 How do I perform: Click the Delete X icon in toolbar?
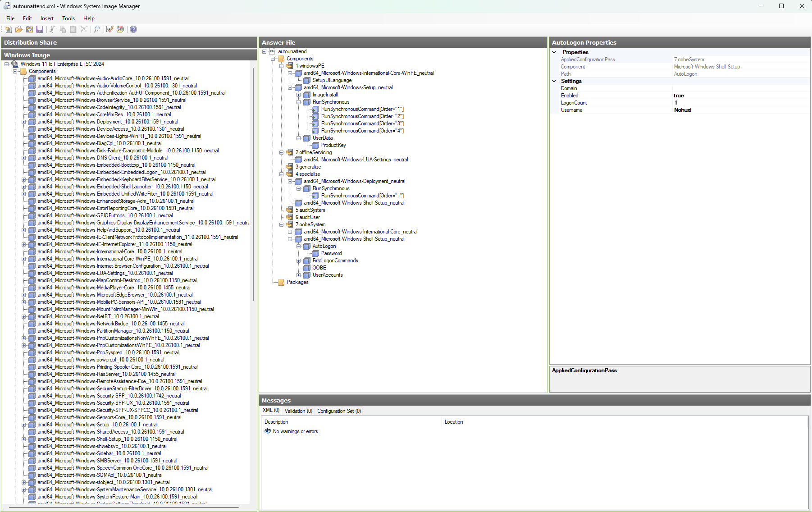[x=83, y=29]
